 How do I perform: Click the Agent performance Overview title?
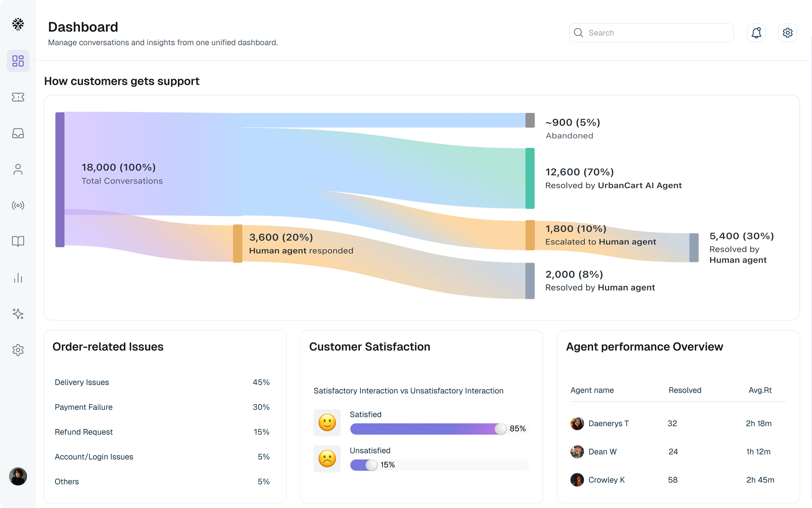point(644,346)
